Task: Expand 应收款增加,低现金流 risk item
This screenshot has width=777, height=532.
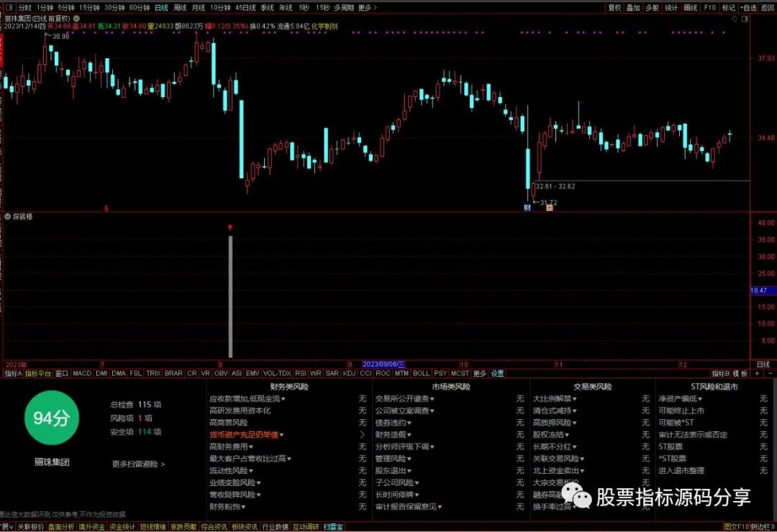Action: coord(247,399)
